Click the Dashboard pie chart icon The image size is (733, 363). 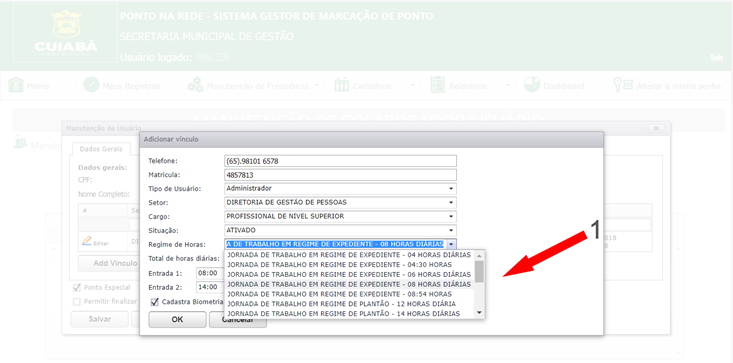(x=532, y=85)
